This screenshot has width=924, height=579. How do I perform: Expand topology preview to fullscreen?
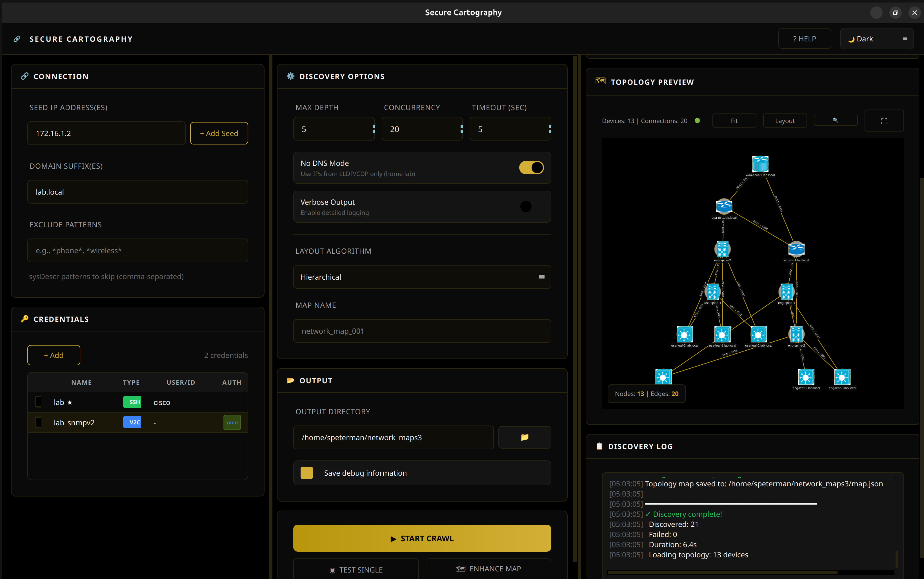coord(884,120)
